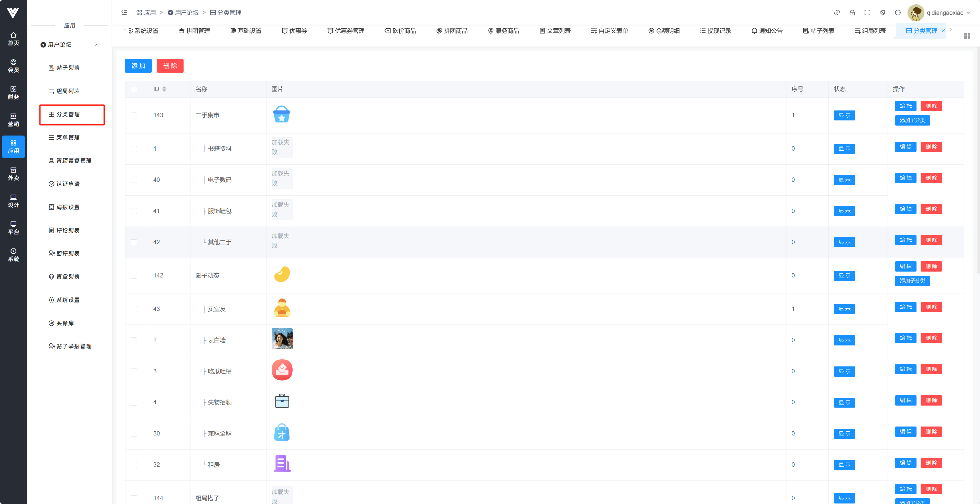Select the checkbox for 圈子动态 row
The width and height of the screenshot is (980, 504).
click(x=134, y=276)
